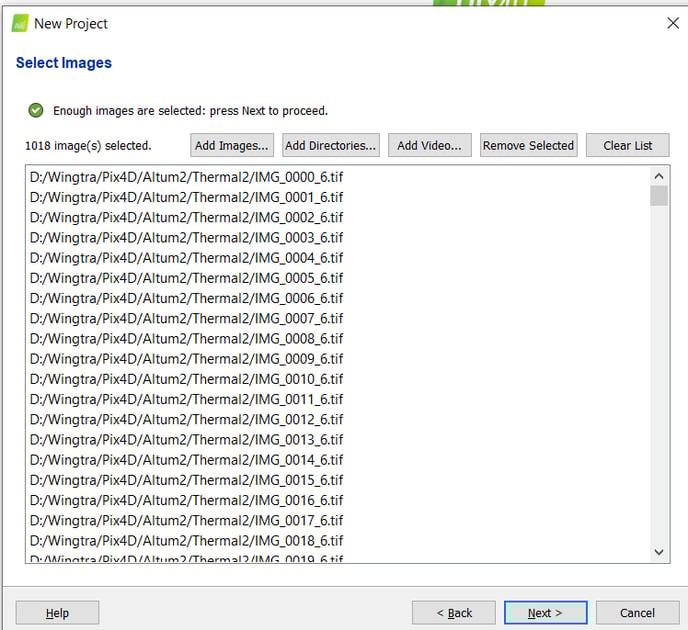Highlight IMG_0014_6.tif list entry
The width and height of the screenshot is (688, 630).
(x=186, y=460)
